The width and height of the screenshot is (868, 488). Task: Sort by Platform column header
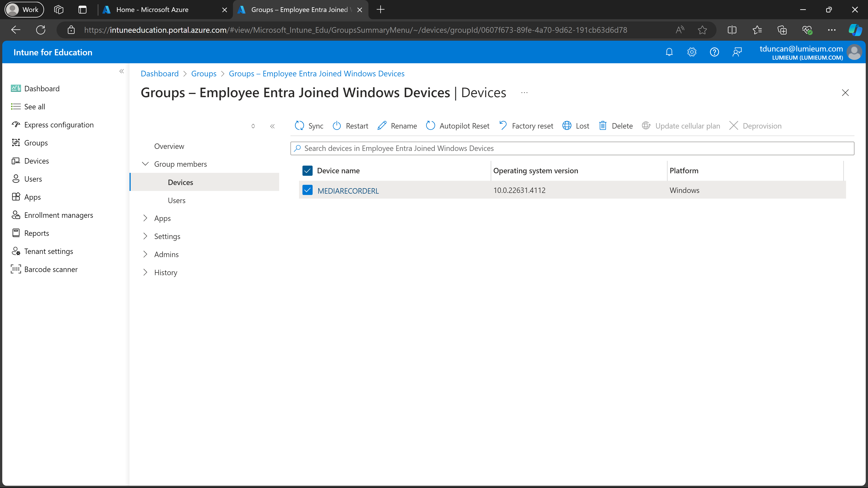coord(684,171)
